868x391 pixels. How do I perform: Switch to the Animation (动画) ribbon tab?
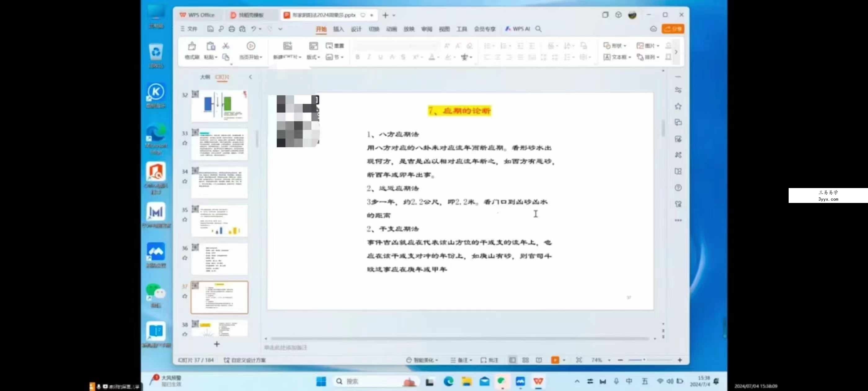391,29
